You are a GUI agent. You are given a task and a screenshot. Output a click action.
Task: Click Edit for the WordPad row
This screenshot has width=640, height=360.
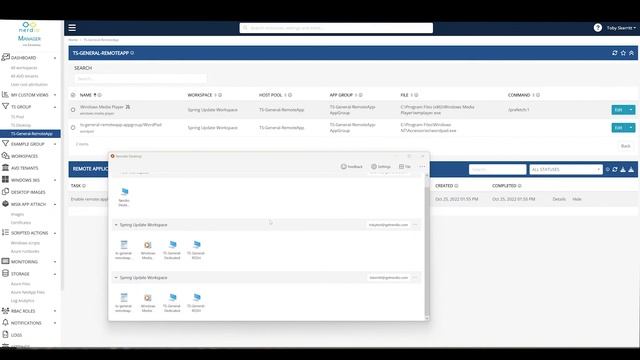[x=619, y=128]
